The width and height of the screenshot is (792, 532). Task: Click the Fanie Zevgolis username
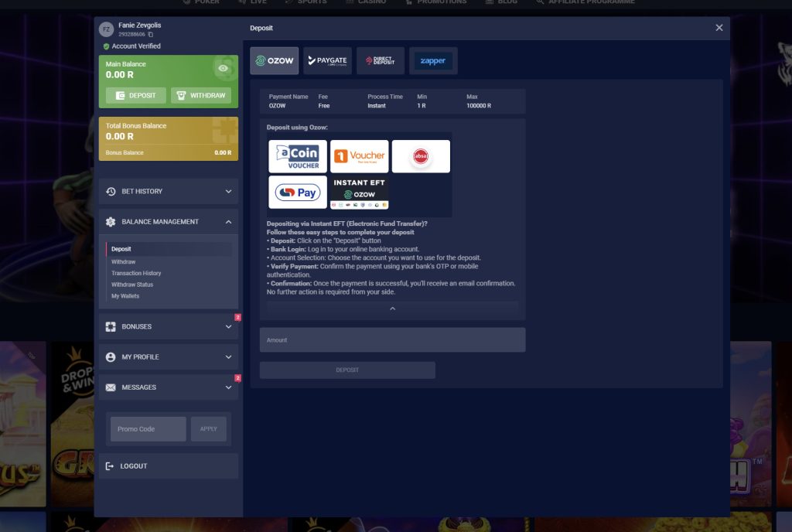tap(139, 26)
